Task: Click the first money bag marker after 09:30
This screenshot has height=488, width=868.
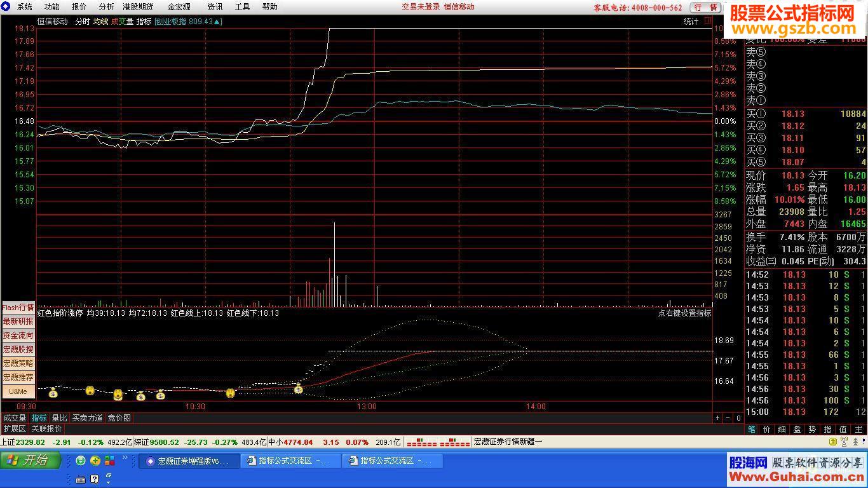Action: [53, 392]
